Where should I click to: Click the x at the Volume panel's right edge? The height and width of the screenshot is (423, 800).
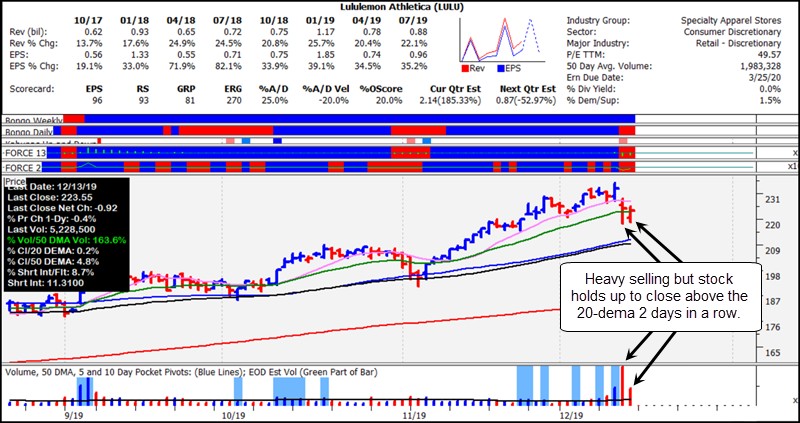[795, 399]
